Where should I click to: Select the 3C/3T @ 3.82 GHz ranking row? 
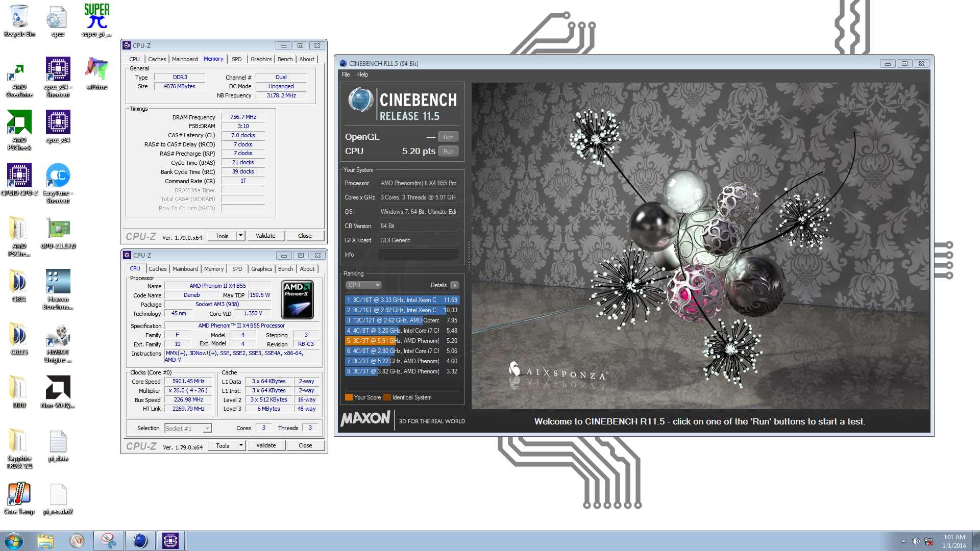coord(402,371)
